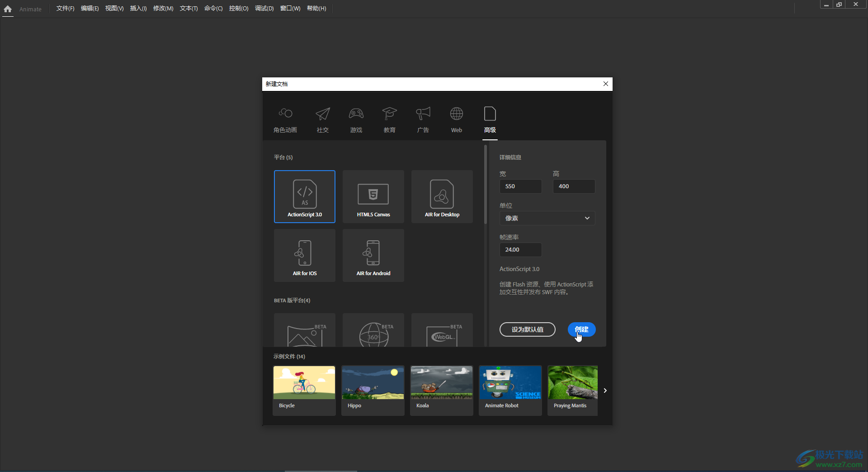Click the 高 height field showing 400
This screenshot has width=868, height=472.
click(574, 186)
